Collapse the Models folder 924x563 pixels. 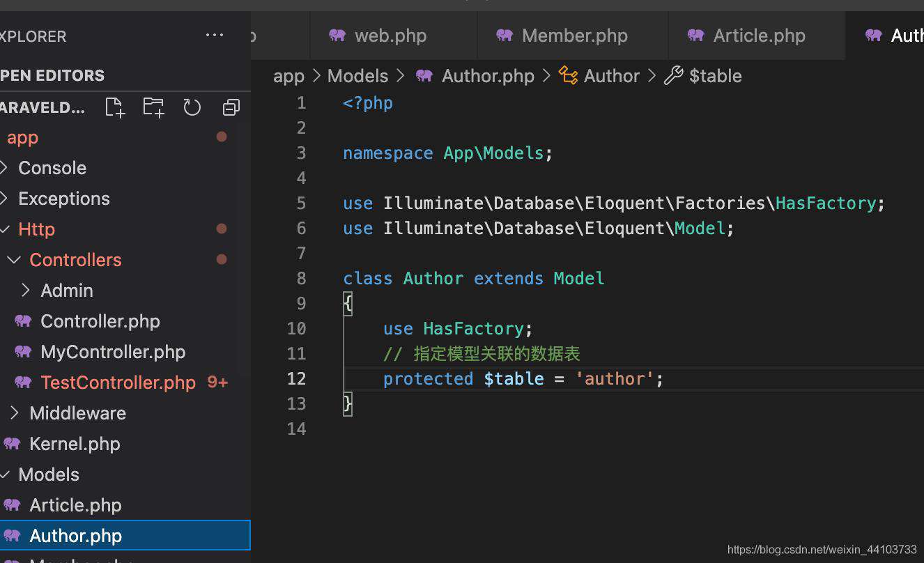[x=5, y=475]
